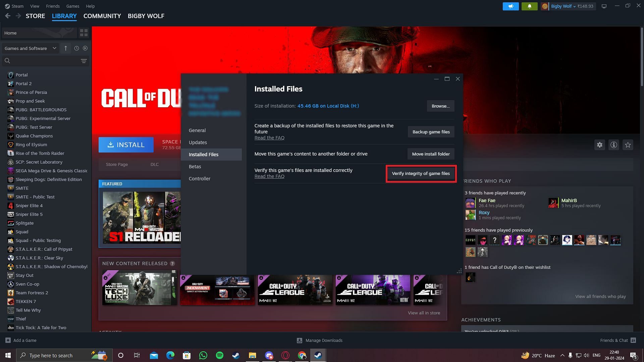Open Read the FAQ under verify

pyautogui.click(x=269, y=176)
